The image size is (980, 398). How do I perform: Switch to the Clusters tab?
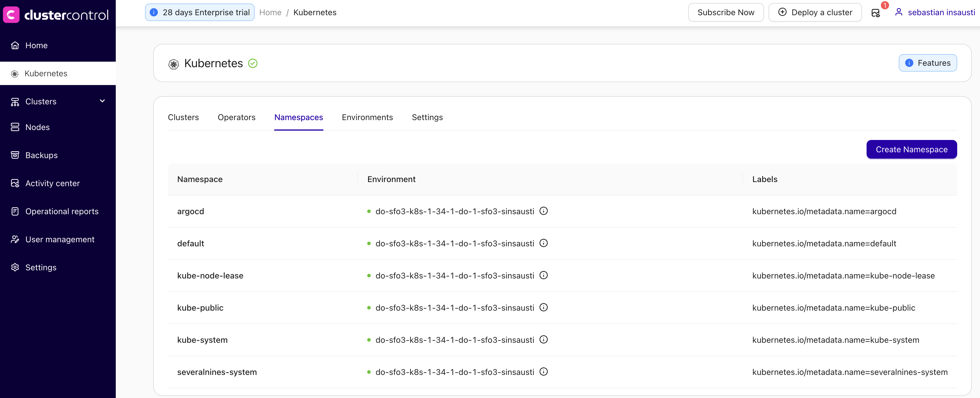[183, 117]
